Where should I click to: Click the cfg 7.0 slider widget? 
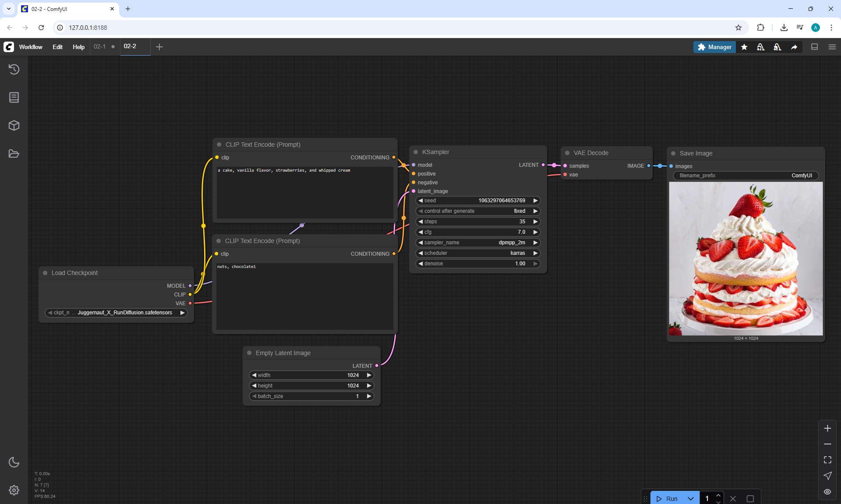(x=477, y=232)
